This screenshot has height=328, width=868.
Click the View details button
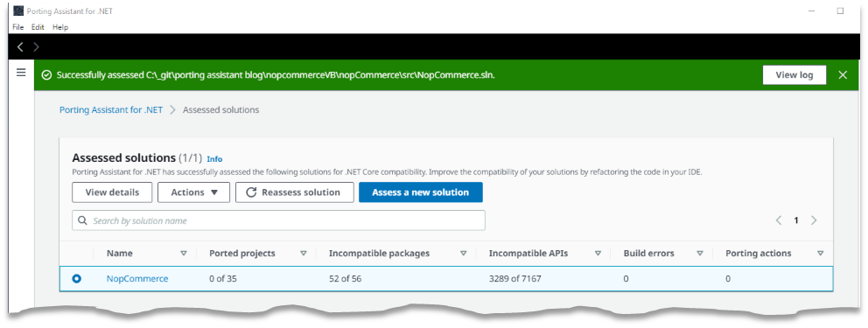(112, 192)
